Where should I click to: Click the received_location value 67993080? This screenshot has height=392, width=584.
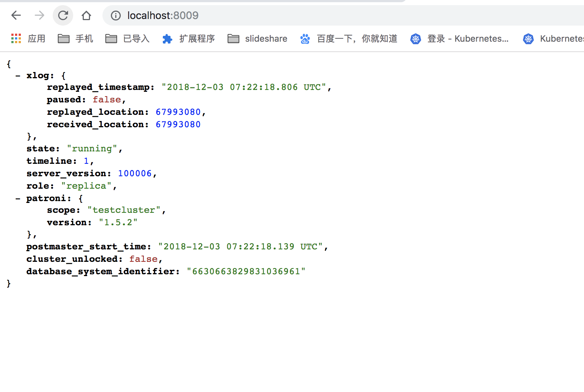[178, 124]
